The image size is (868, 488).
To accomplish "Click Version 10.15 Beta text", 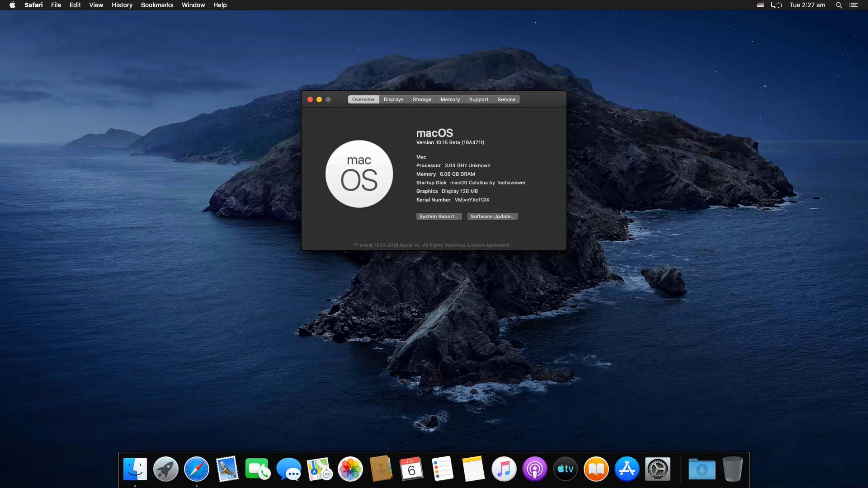I will point(450,142).
